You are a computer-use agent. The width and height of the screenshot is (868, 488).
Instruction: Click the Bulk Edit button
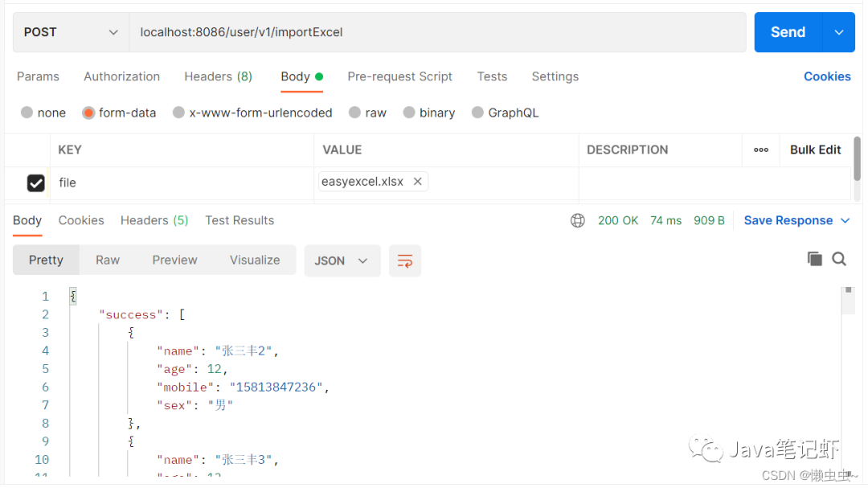point(815,150)
